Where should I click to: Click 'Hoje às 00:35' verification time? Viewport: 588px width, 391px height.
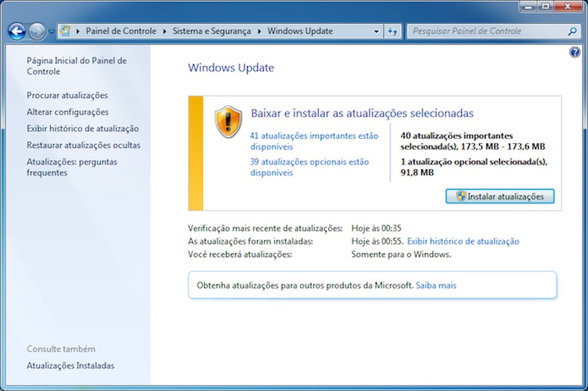point(376,228)
